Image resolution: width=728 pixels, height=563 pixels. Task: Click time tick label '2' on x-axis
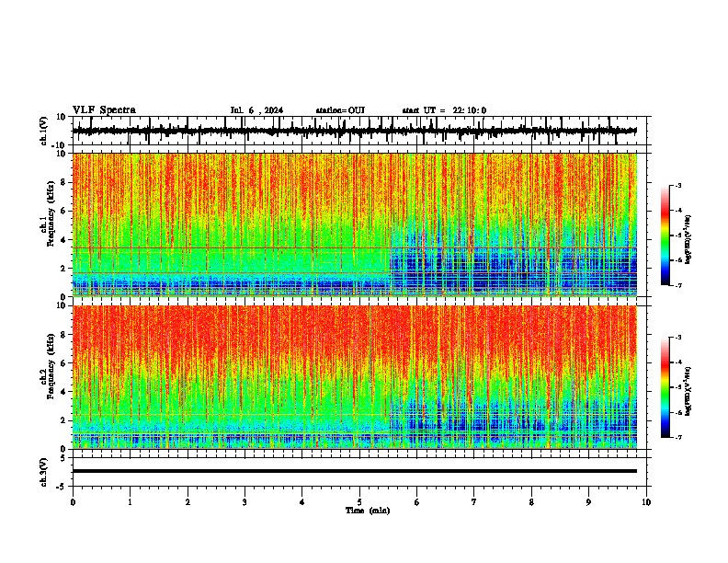click(188, 502)
